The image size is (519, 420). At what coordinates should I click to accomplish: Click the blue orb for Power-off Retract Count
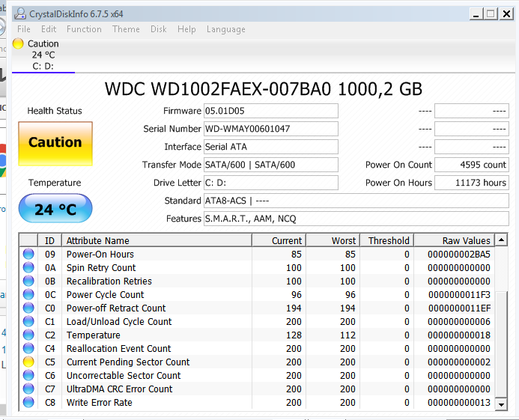click(28, 308)
